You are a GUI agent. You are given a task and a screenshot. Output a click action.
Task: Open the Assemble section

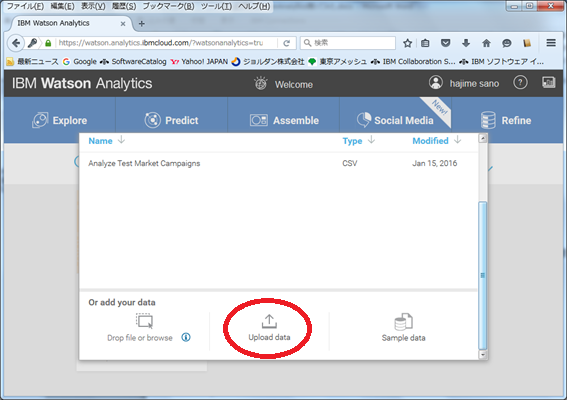(x=284, y=120)
